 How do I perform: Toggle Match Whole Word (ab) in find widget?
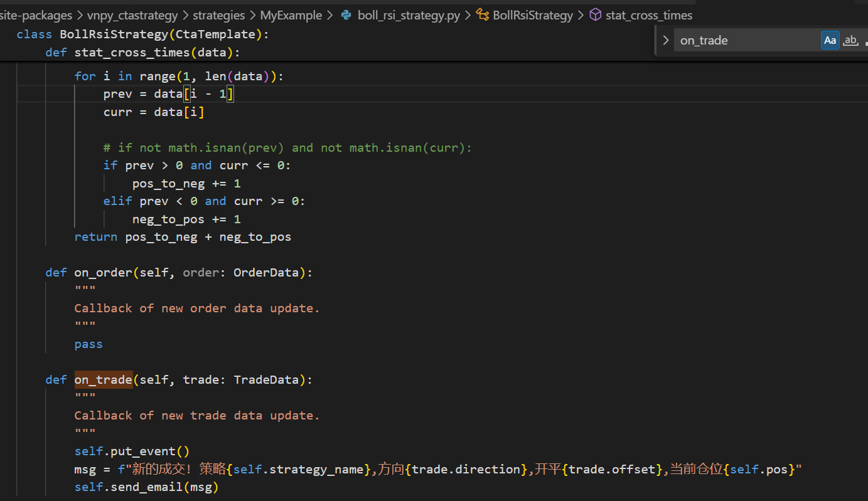(x=850, y=40)
